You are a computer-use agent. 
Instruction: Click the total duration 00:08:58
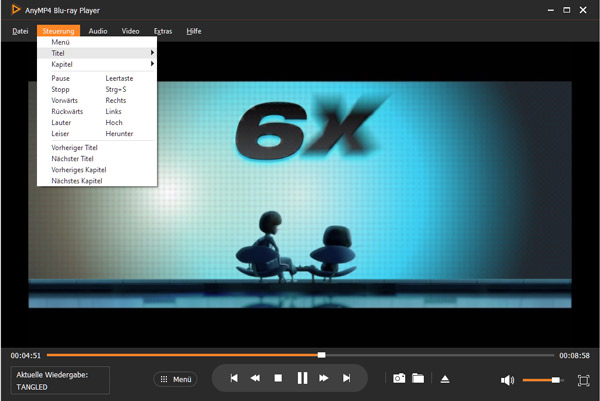tap(574, 355)
